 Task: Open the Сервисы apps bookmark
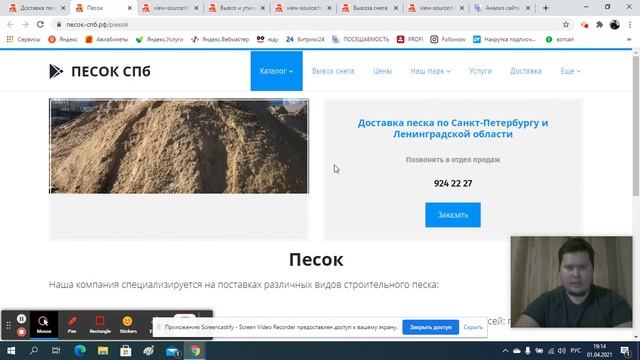pos(23,39)
